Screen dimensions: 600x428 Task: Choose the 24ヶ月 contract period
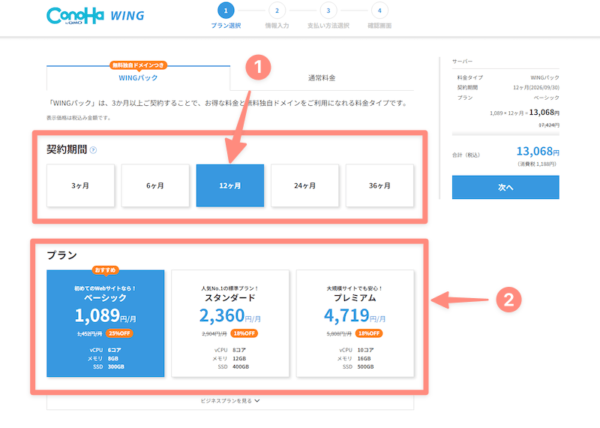click(x=305, y=185)
